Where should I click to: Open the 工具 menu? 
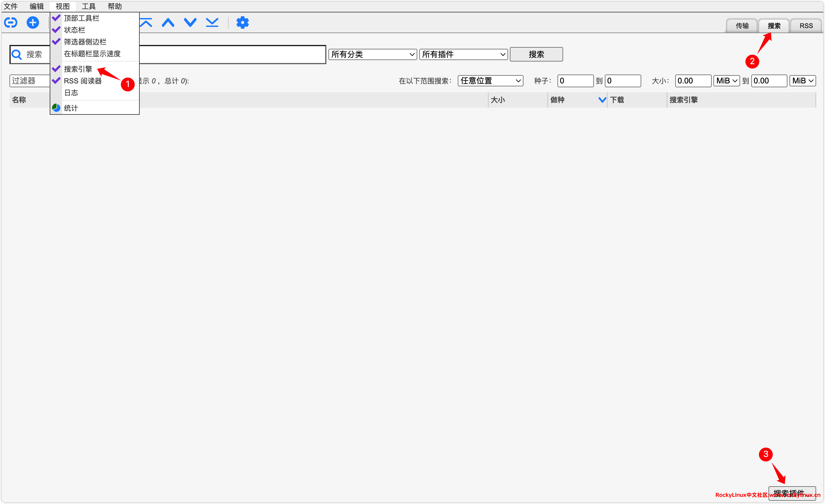pos(88,6)
